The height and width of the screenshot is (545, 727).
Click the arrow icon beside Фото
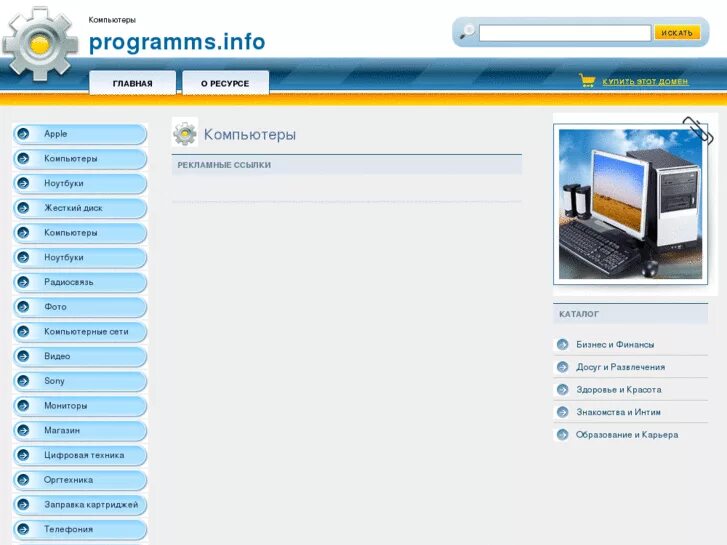click(x=23, y=307)
